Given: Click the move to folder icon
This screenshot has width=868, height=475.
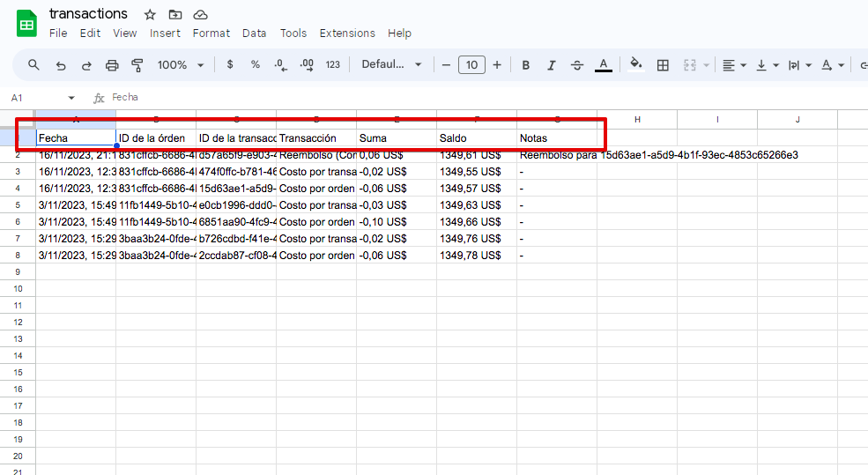Looking at the screenshot, I should tap(175, 15).
